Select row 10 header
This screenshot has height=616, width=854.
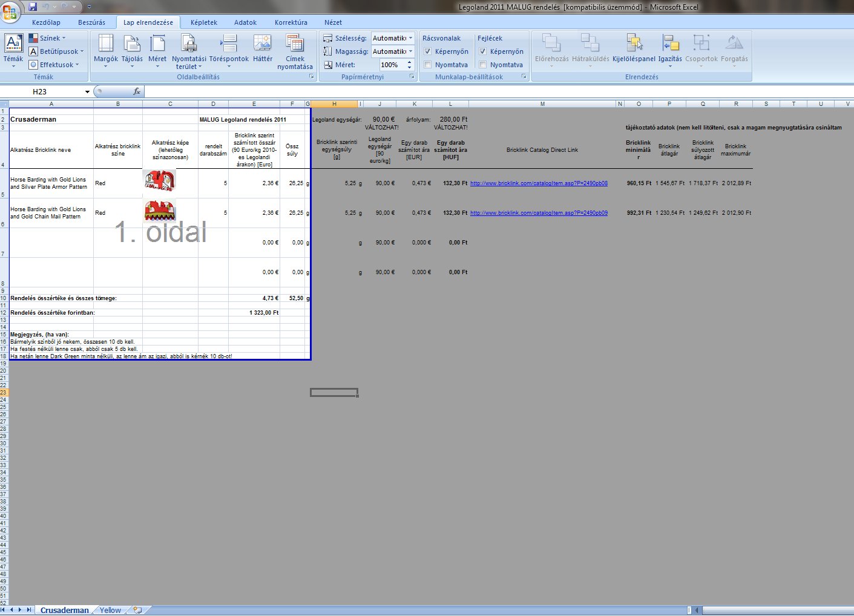click(x=4, y=298)
